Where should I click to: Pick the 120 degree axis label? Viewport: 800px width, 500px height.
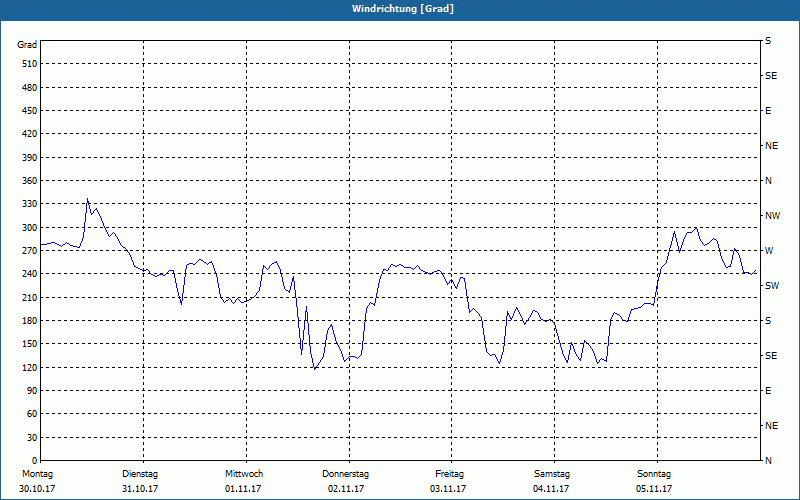30,367
